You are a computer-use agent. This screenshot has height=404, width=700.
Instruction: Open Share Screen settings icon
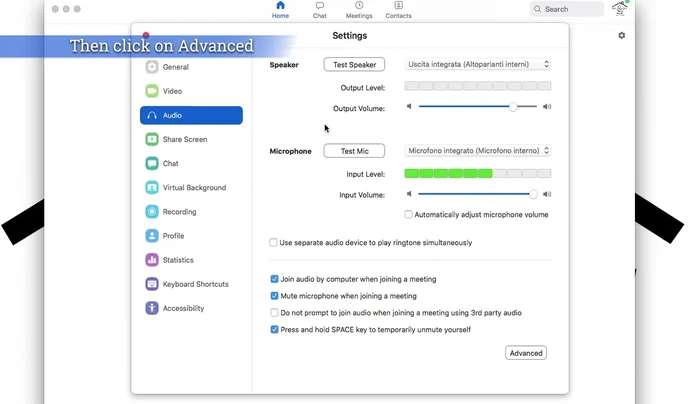point(152,139)
